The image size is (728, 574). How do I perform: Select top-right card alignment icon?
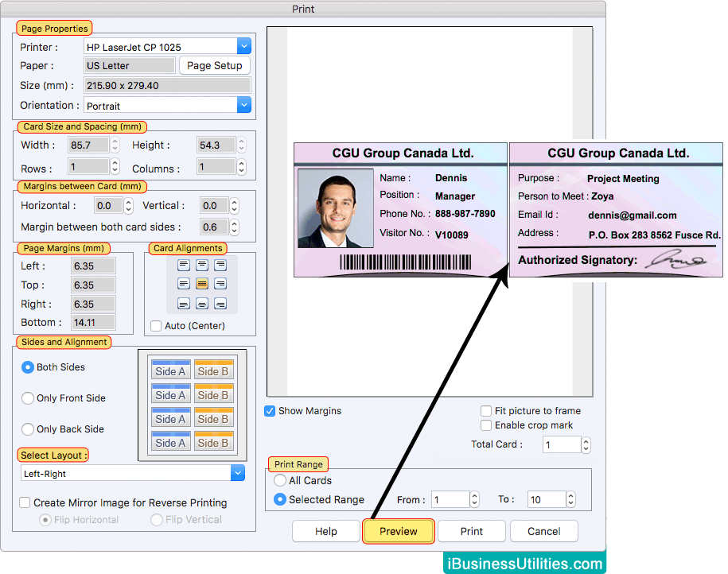220,265
